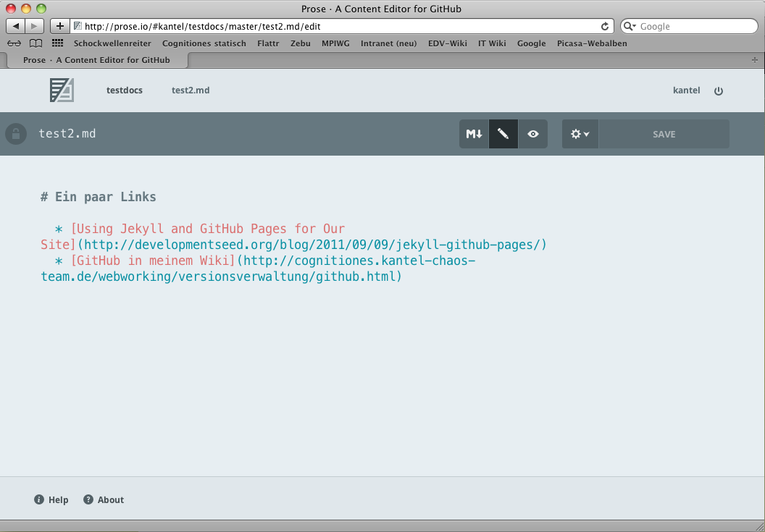Click the page favicon in the address bar
The height and width of the screenshot is (532, 765).
pyautogui.click(x=78, y=26)
